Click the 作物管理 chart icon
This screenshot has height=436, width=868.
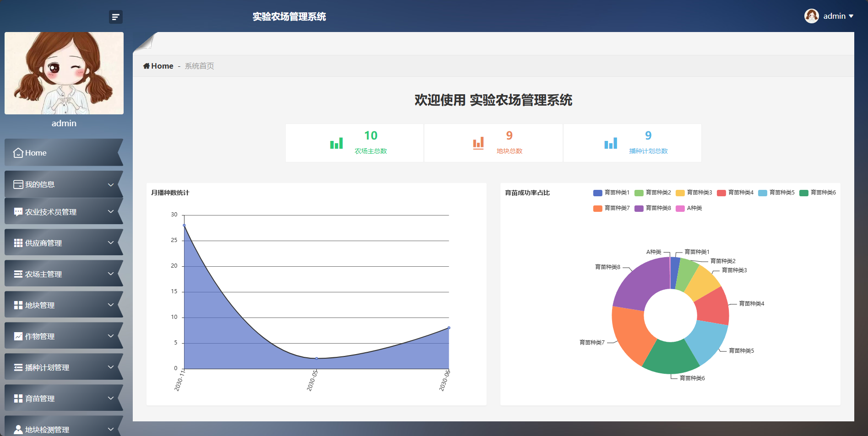coord(18,336)
